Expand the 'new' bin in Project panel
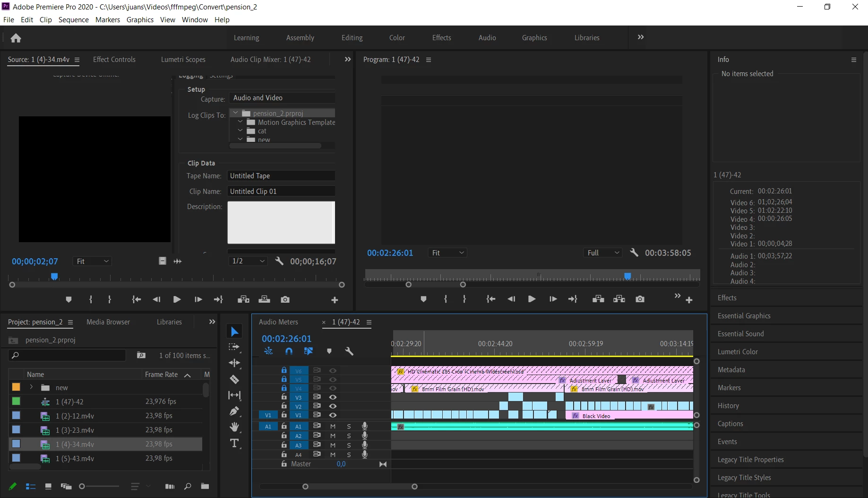868x498 pixels. [31, 387]
